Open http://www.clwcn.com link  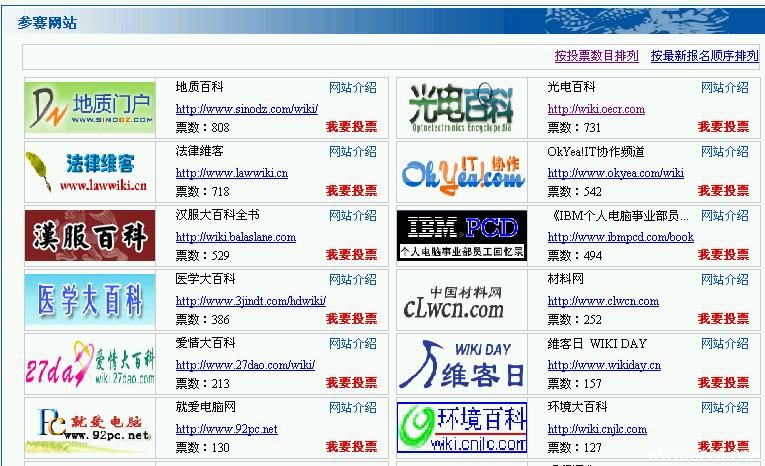click(603, 301)
